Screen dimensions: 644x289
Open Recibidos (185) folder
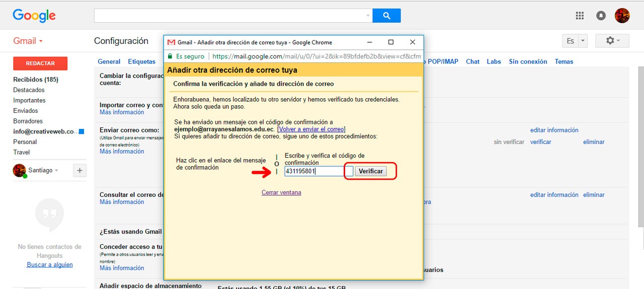[x=36, y=80]
